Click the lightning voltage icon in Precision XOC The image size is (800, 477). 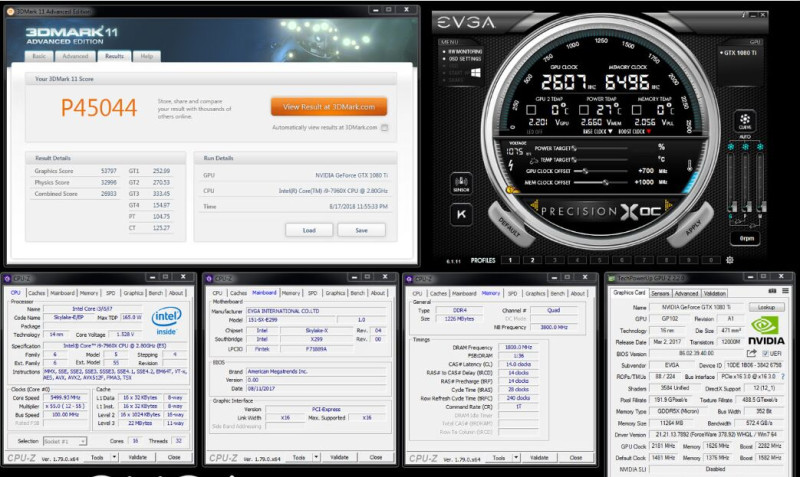click(511, 165)
